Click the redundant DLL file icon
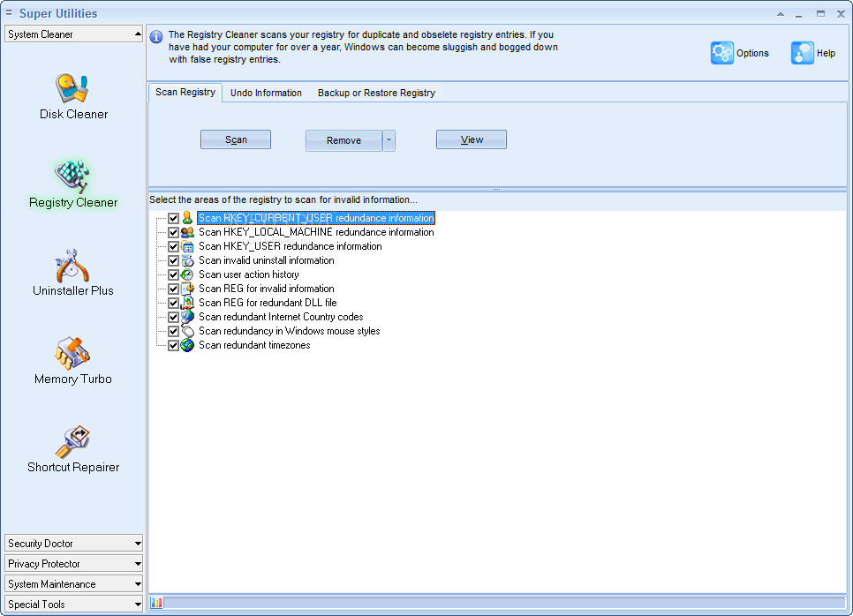Viewport: 853px width, 616px height. (x=187, y=303)
